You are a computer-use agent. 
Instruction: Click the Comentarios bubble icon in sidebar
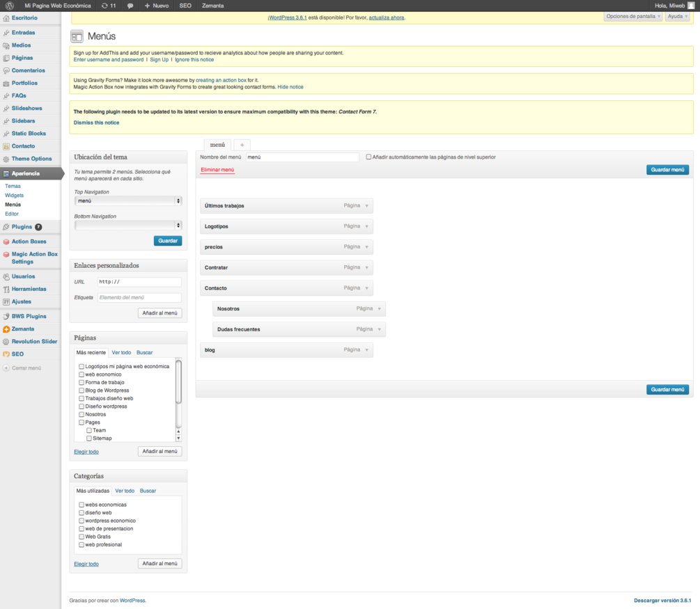coord(6,70)
